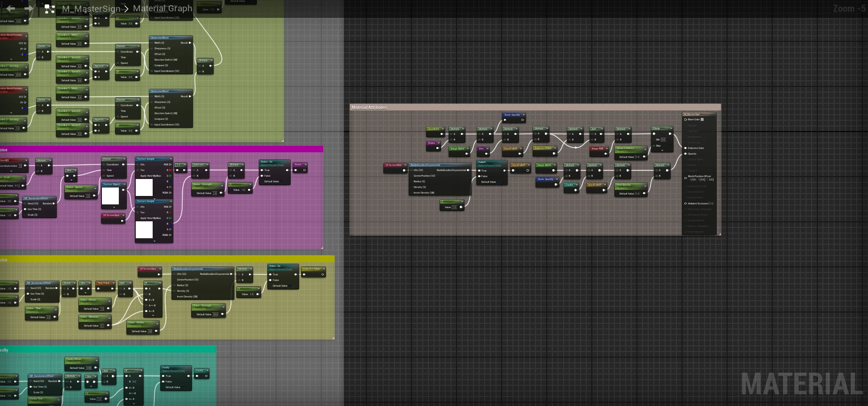
Task: Click the RadialGradientExponential output pin in Material Attributes
Action: click(468, 170)
